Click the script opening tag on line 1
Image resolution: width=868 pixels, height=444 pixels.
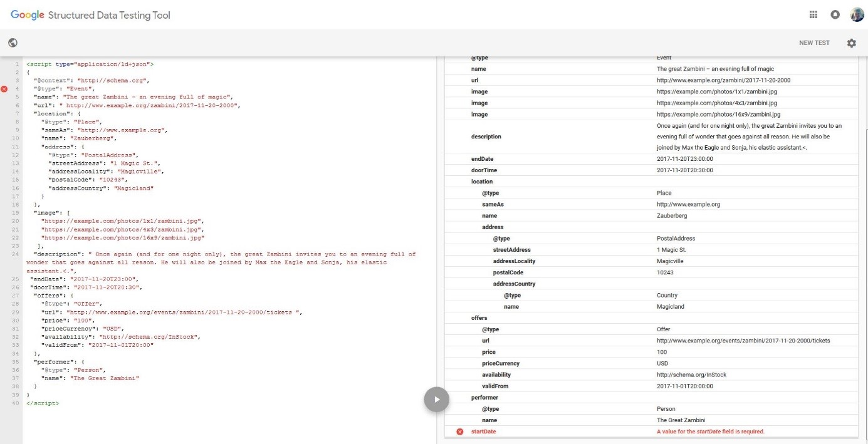(x=90, y=64)
